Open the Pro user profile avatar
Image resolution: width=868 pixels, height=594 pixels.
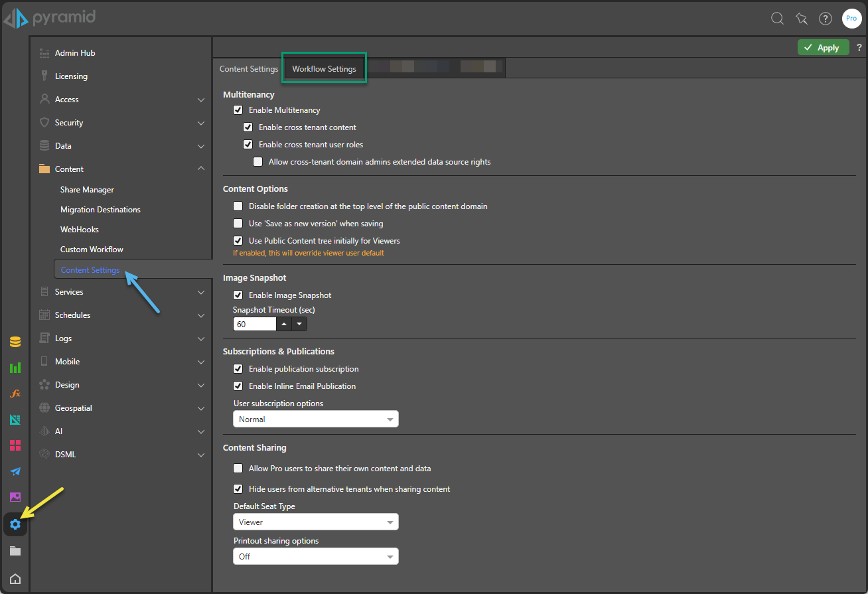click(851, 19)
